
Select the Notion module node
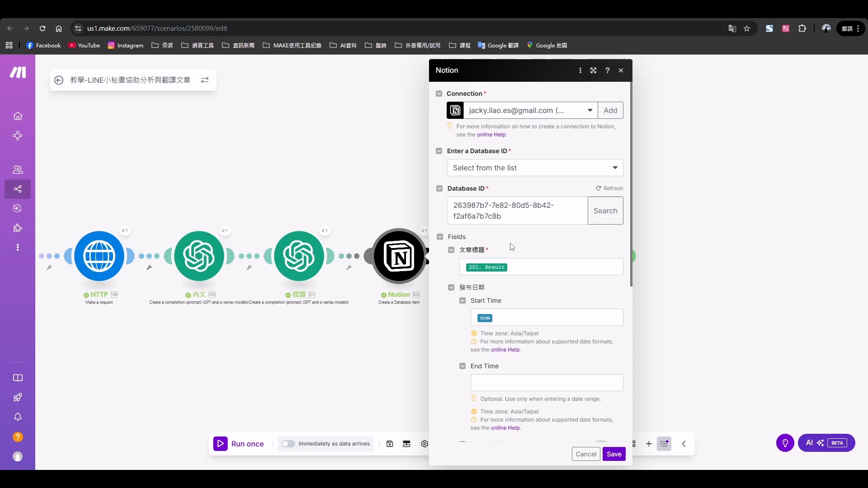(x=399, y=256)
